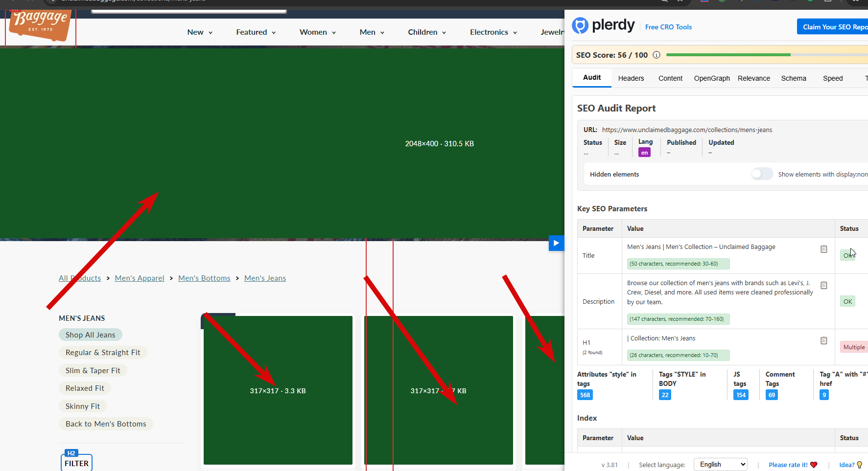Screen dimensions: 868x471
Task: Click the '26 characters, recommended: 10-70' label
Action: [x=678, y=355]
